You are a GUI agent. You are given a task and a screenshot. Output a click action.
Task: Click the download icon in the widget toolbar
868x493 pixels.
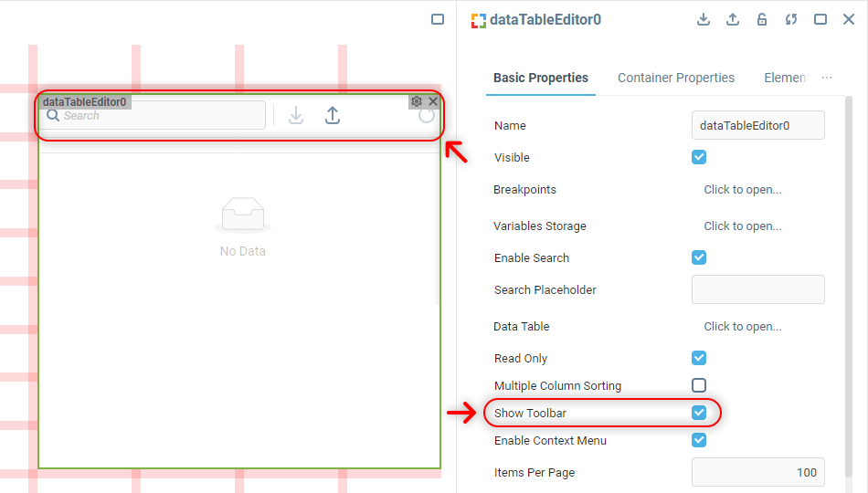point(296,116)
